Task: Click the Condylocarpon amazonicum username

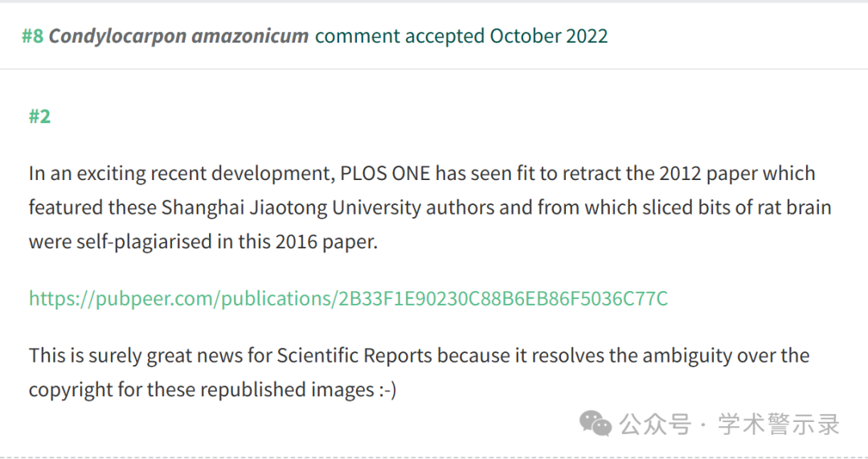Action: point(178,36)
